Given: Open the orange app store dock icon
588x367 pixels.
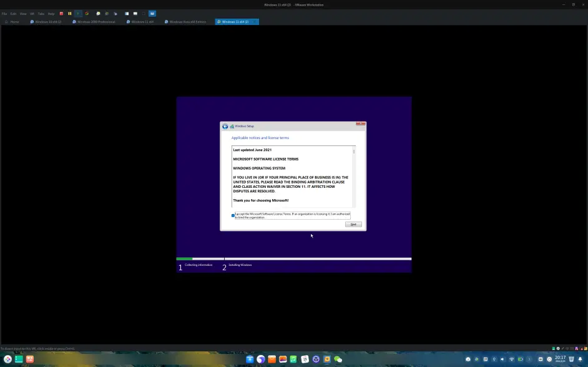Looking at the screenshot, I should (272, 359).
